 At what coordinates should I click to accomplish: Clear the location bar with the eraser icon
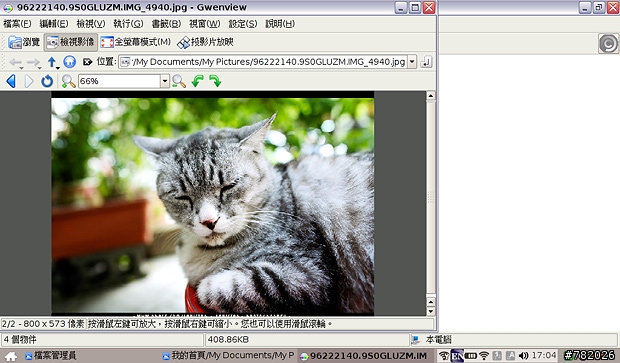pyautogui.click(x=87, y=62)
